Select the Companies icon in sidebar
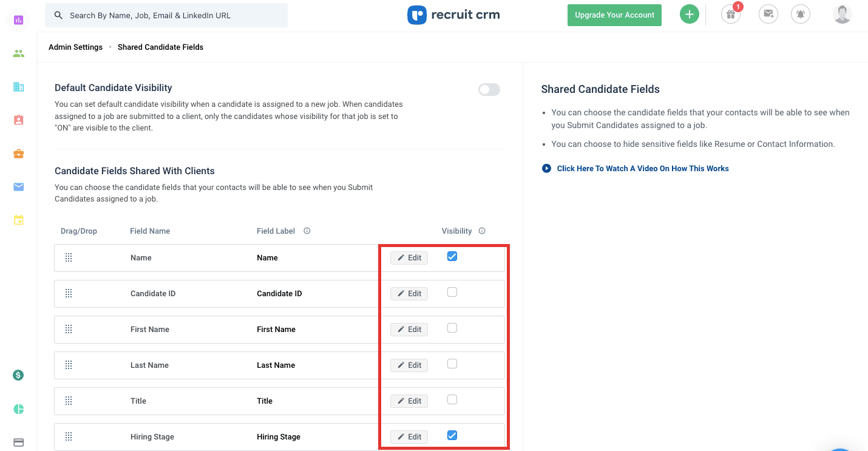868x451 pixels. point(18,87)
